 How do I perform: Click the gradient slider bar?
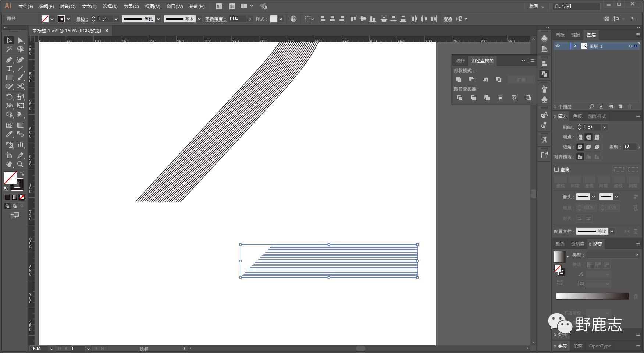pyautogui.click(x=592, y=296)
